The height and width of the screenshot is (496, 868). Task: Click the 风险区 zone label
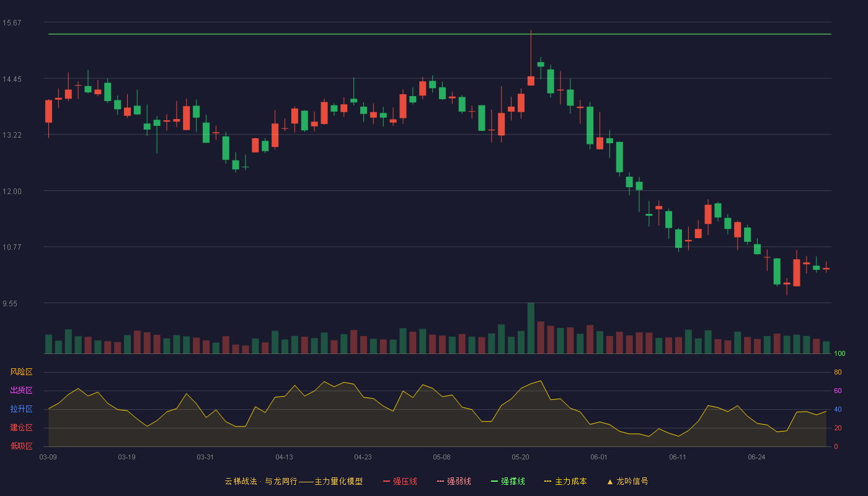(21, 372)
